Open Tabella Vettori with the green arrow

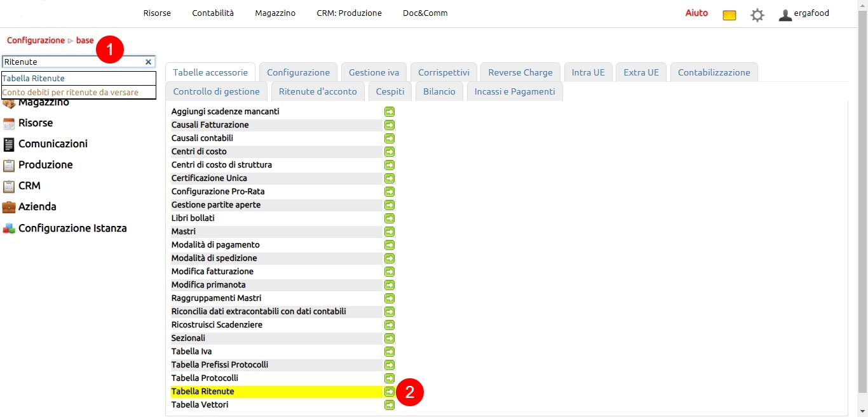coord(390,405)
